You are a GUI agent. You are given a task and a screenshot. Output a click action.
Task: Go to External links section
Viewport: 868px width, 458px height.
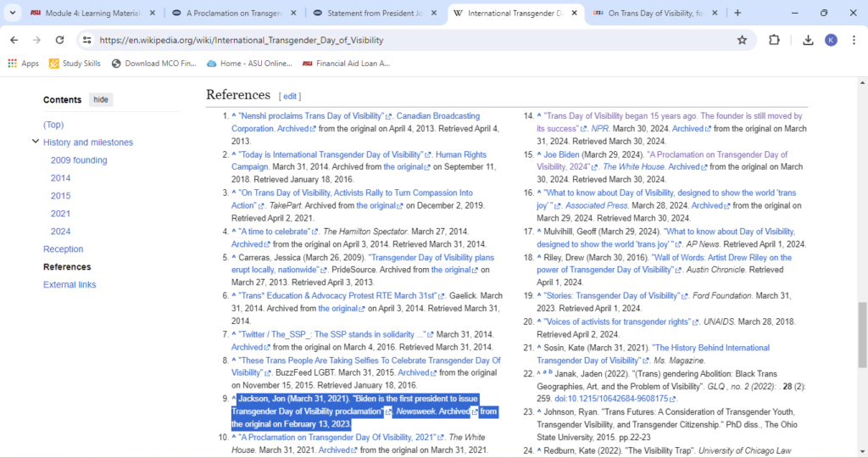coord(70,284)
